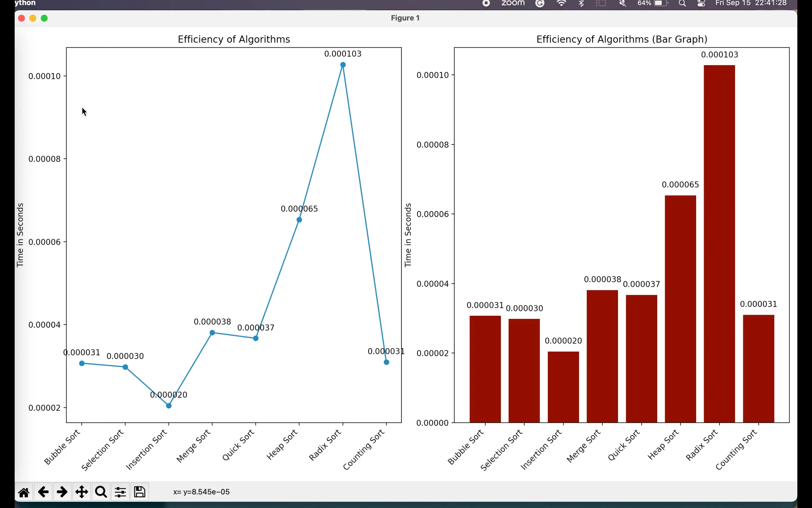Open Control Center in menu bar

coord(701,3)
